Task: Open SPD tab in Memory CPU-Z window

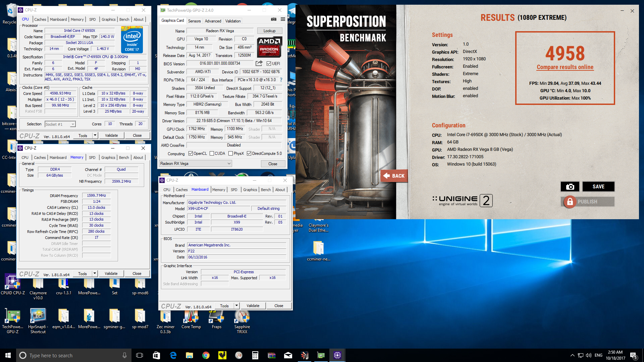Action: pos(92,158)
